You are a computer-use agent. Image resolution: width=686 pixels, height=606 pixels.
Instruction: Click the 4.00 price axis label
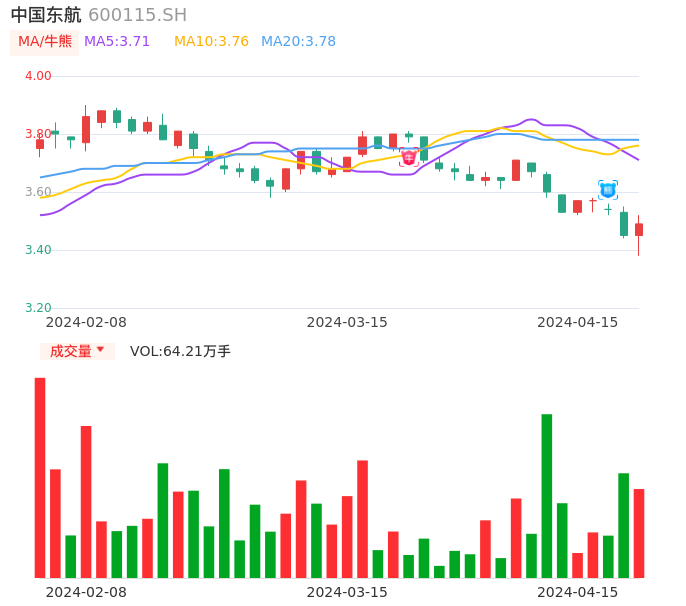pos(38,76)
